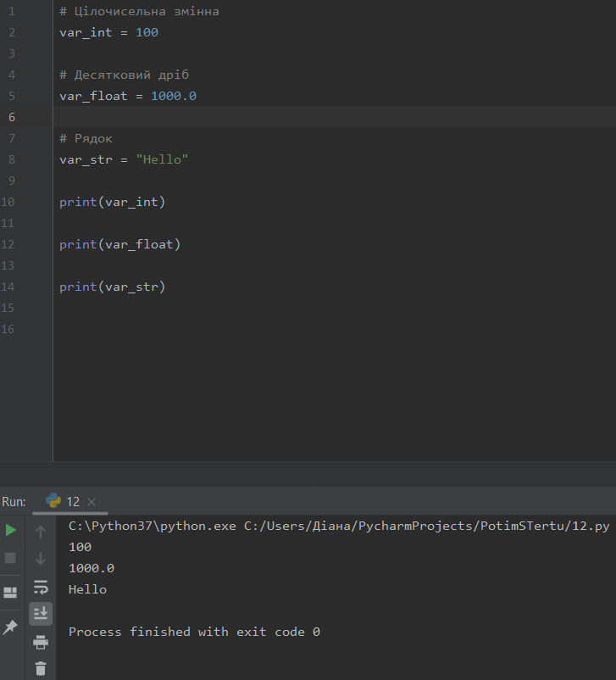
Task: Click the Stop process icon
Action: click(11, 558)
